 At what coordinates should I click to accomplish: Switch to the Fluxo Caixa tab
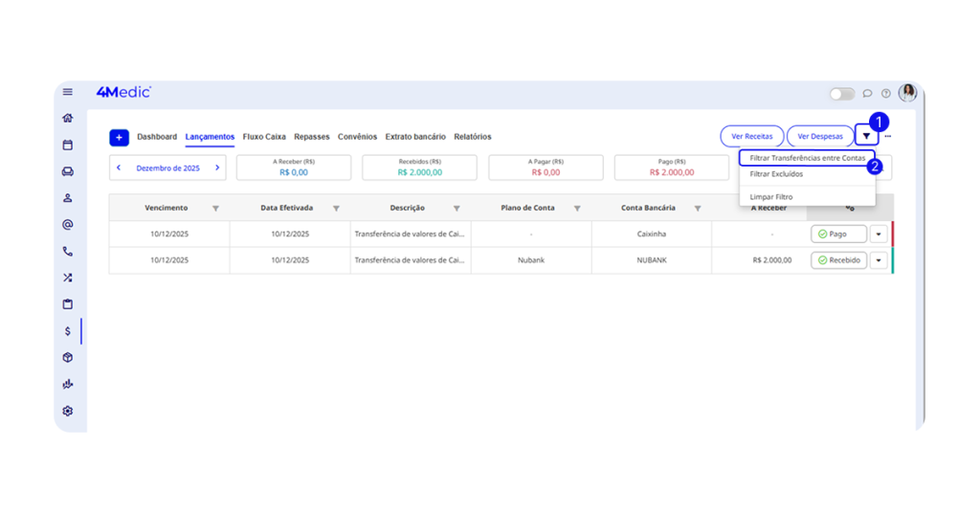coord(264,137)
